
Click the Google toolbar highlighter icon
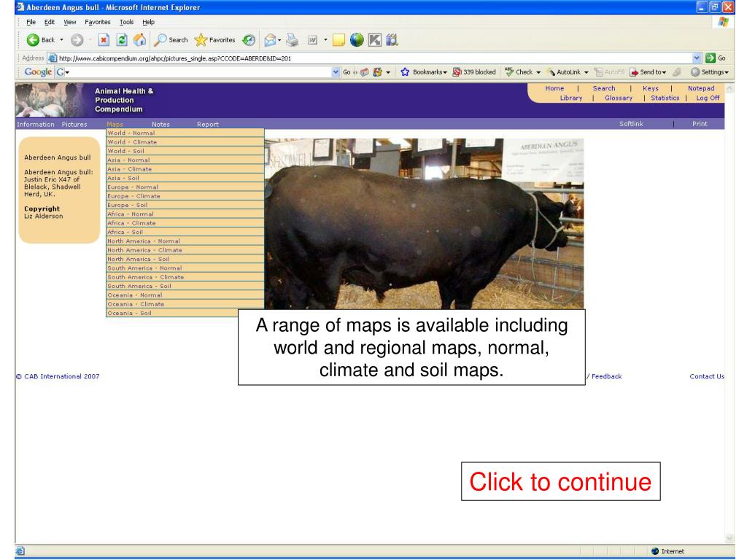click(x=677, y=72)
